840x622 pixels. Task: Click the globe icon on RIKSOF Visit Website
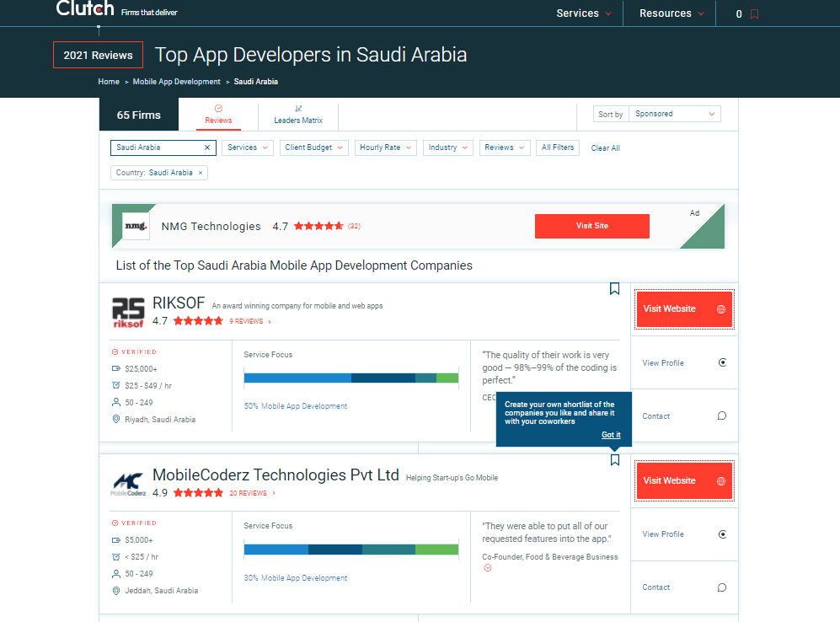click(x=721, y=309)
